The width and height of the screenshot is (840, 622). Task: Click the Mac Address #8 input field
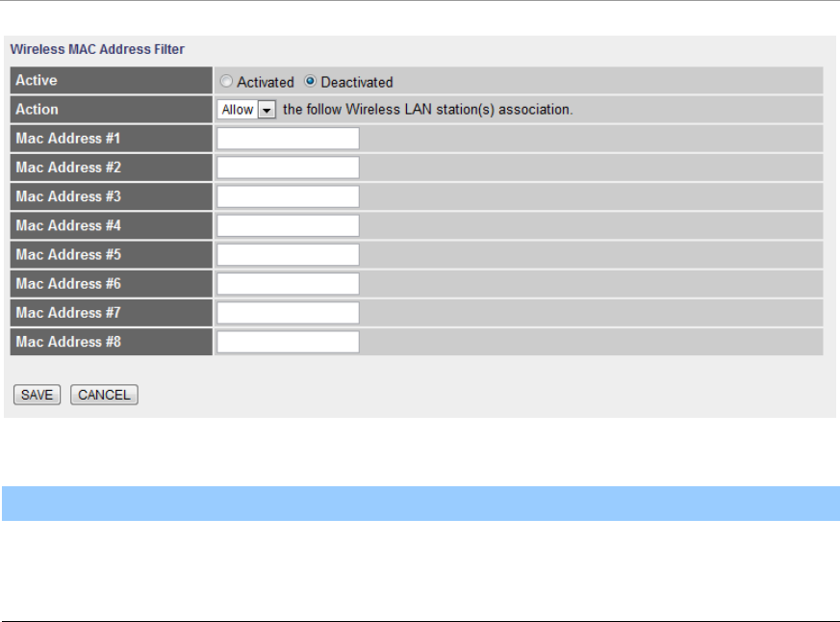click(289, 342)
